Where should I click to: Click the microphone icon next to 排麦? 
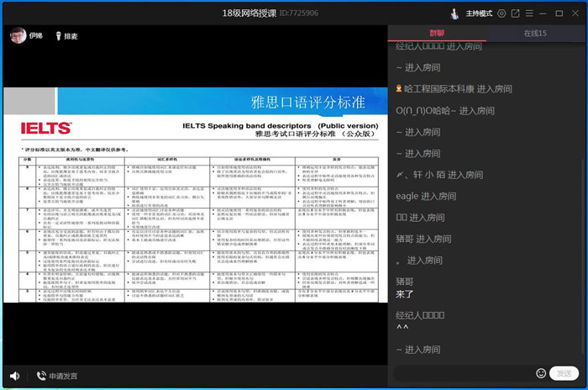pos(58,36)
